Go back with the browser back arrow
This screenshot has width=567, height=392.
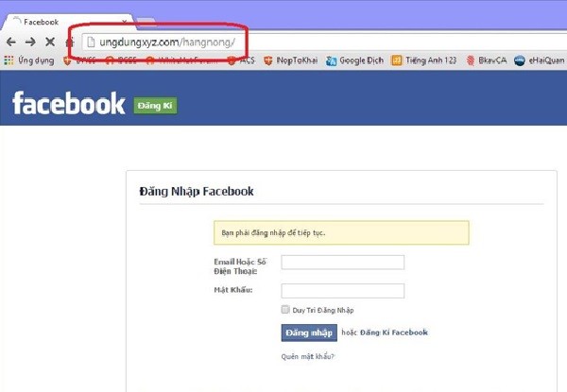point(11,42)
